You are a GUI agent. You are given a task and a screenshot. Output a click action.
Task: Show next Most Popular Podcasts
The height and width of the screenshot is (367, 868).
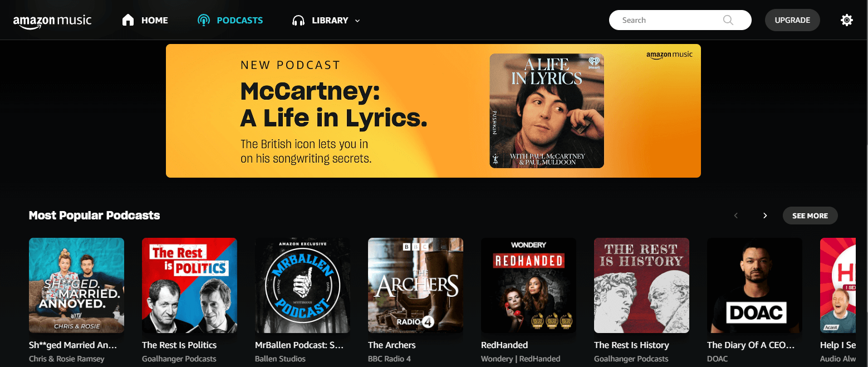point(765,216)
